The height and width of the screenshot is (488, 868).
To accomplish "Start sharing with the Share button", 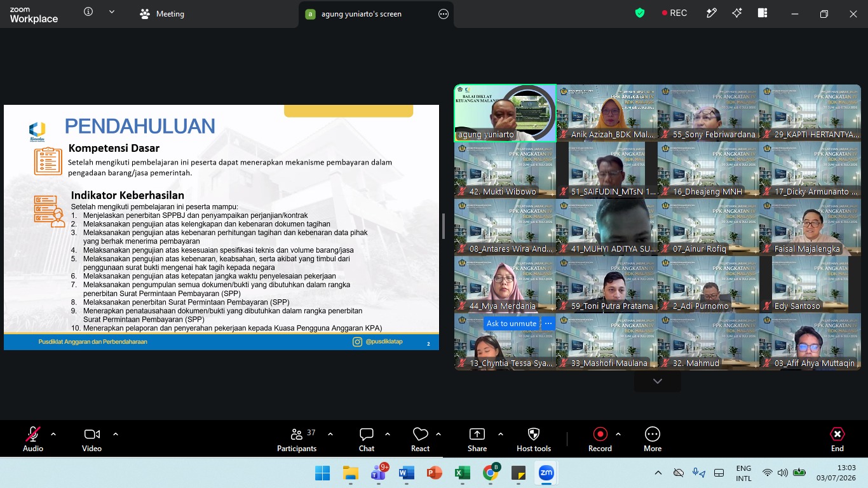I will tap(477, 439).
